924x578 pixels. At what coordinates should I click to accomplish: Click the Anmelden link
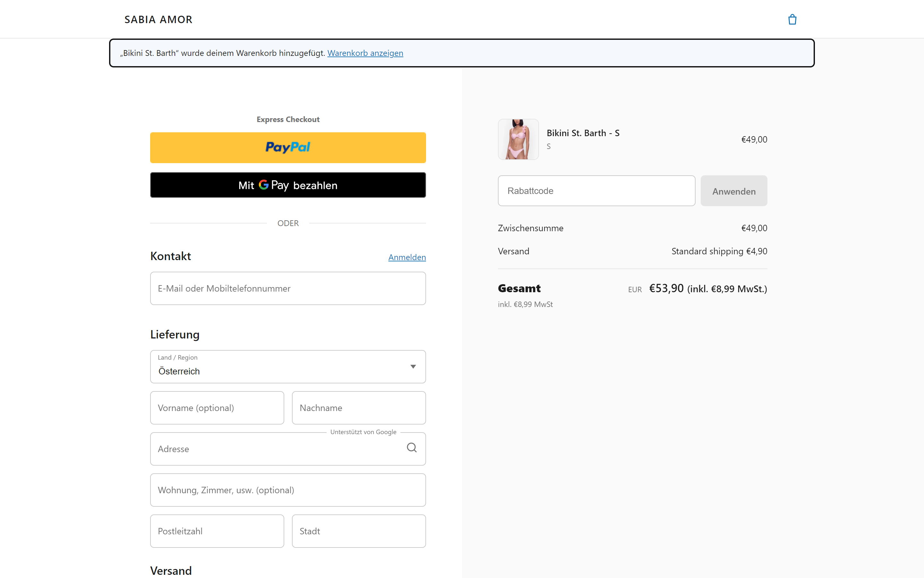[x=407, y=257]
